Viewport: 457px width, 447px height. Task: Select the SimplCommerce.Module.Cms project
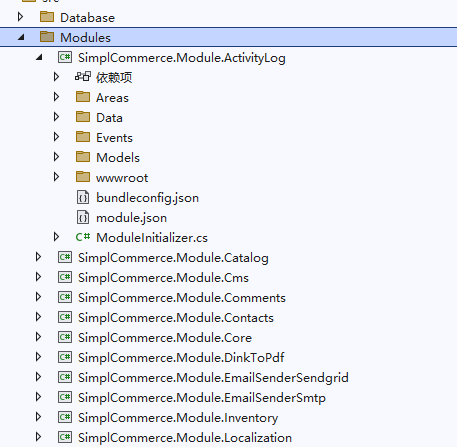163,278
